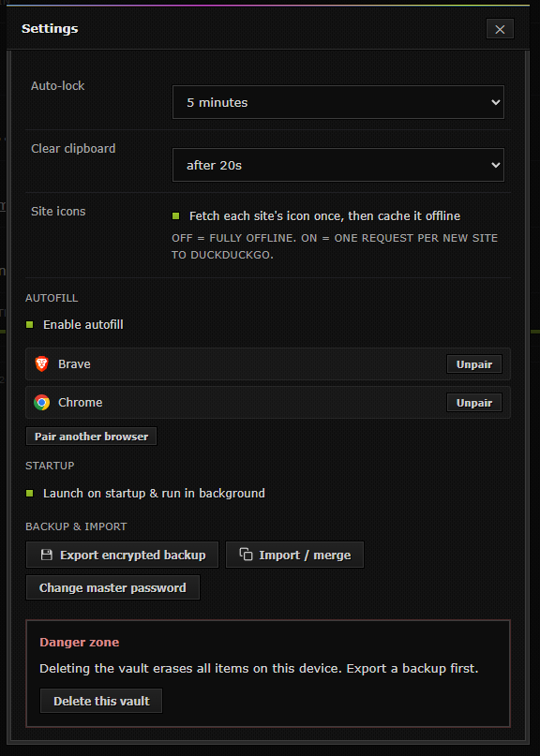Click the Clear clipboard dropdown chevron
Image resolution: width=540 pixels, height=756 pixels.
[x=495, y=165]
